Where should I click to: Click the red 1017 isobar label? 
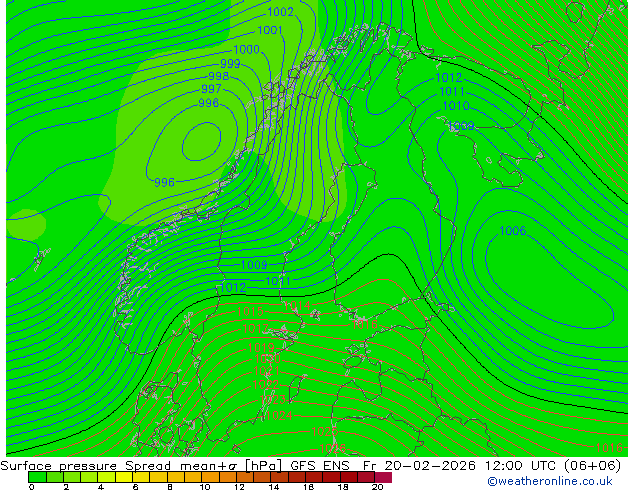point(256,329)
